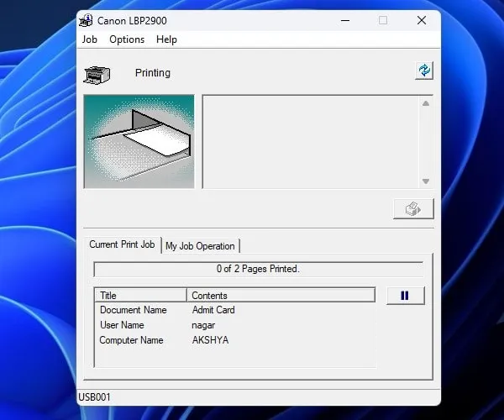Viewport: 504px width, 420px height.
Task: Select the AKSHYA computer value
Action: (210, 340)
